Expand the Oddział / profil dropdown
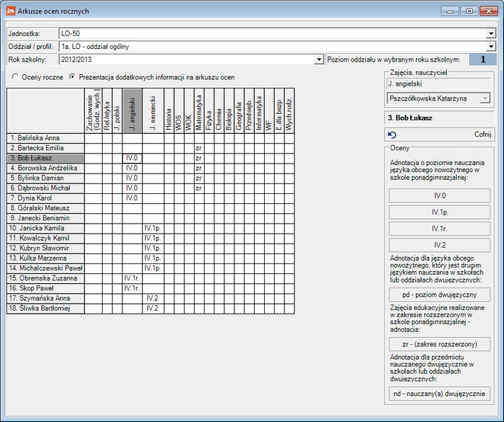504x422 pixels. click(x=491, y=47)
